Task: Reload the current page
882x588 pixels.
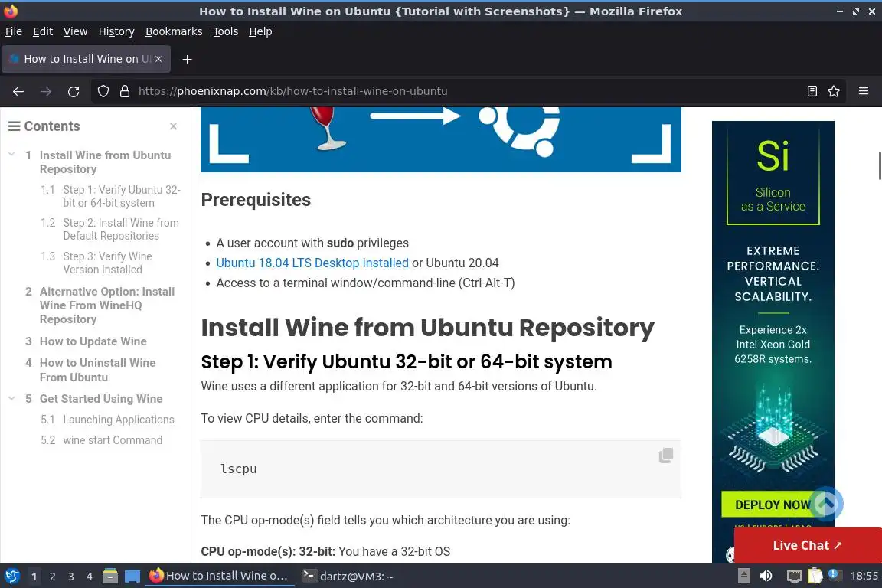Action: coord(73,91)
